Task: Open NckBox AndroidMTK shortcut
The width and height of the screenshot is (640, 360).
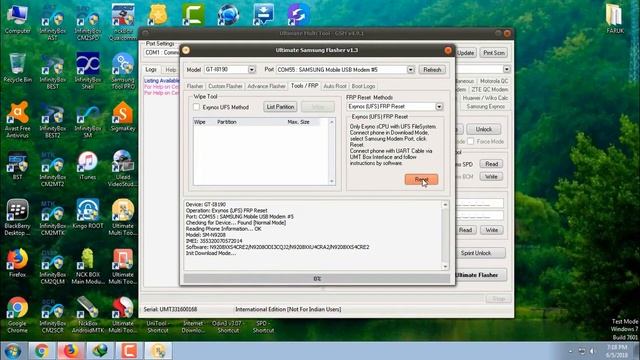Action: coord(88,315)
